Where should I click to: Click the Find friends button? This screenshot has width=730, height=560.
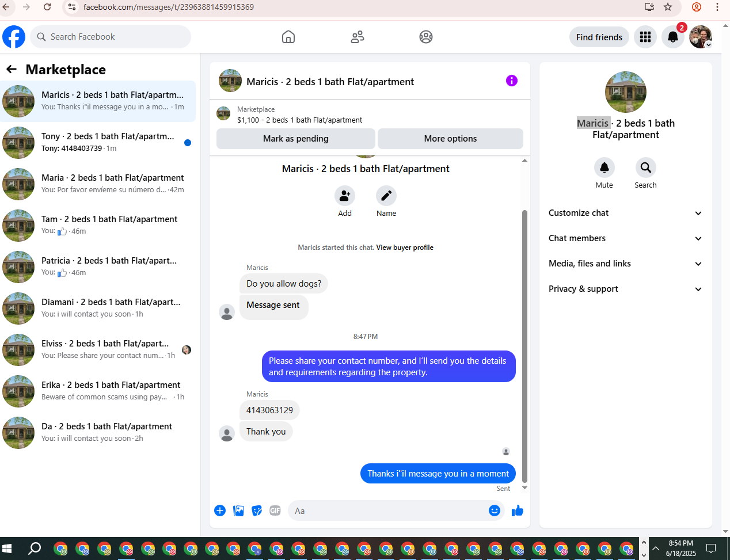[x=599, y=37]
